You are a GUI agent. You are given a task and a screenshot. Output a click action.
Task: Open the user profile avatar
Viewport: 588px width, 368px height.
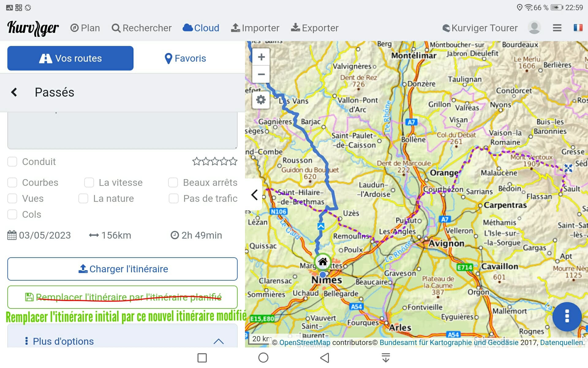(534, 28)
